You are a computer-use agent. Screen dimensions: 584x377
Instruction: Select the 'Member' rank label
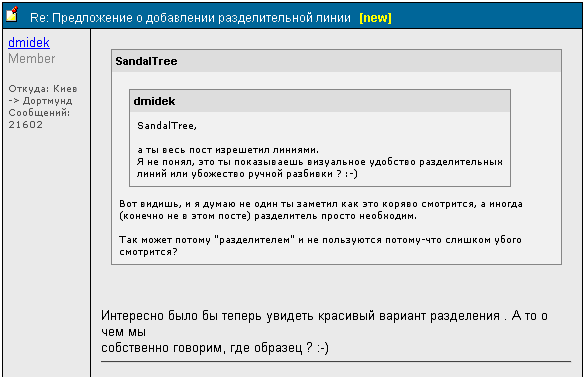(x=32, y=58)
